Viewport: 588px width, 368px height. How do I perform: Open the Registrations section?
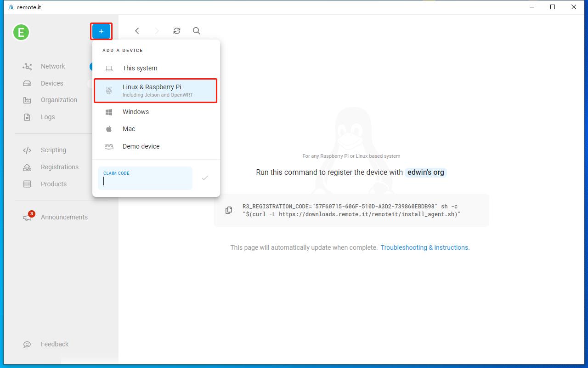[60, 167]
